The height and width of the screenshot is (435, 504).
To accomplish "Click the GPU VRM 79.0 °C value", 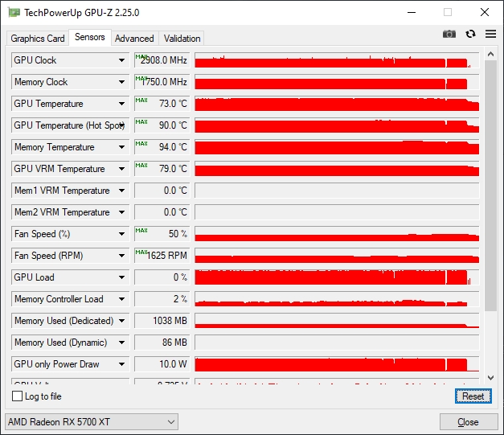I will click(x=162, y=169).
